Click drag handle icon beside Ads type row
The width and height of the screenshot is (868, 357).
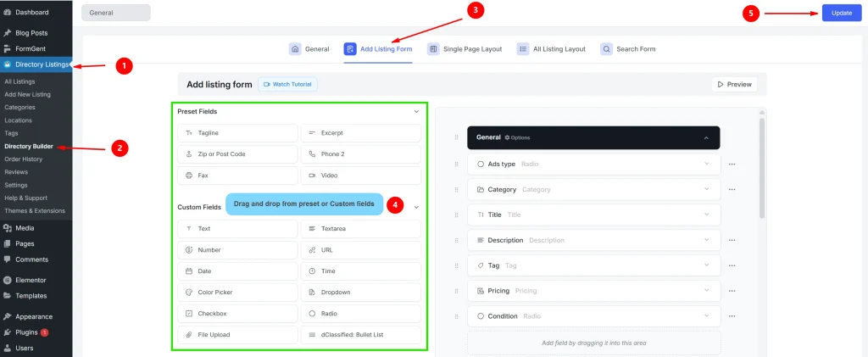(x=457, y=164)
